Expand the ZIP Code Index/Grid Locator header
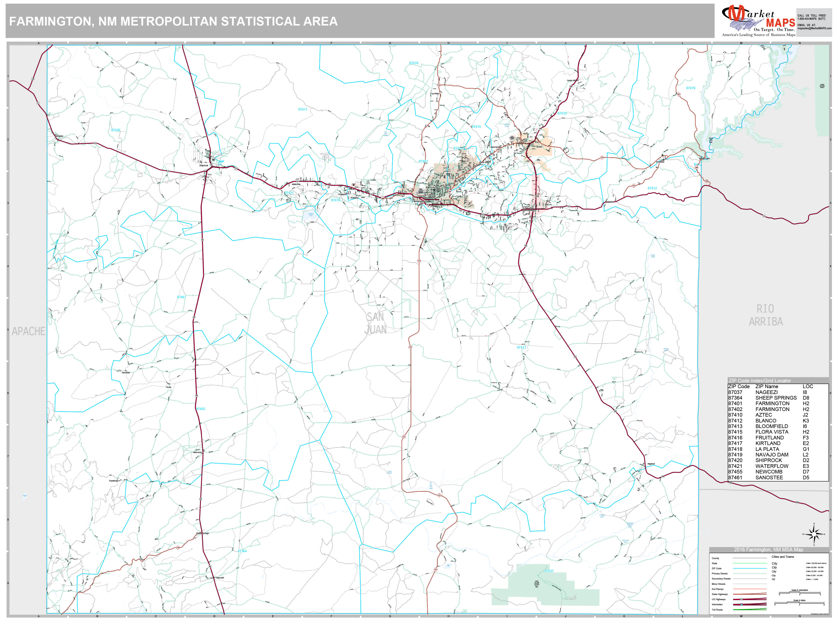The image size is (840, 630). tap(760, 381)
